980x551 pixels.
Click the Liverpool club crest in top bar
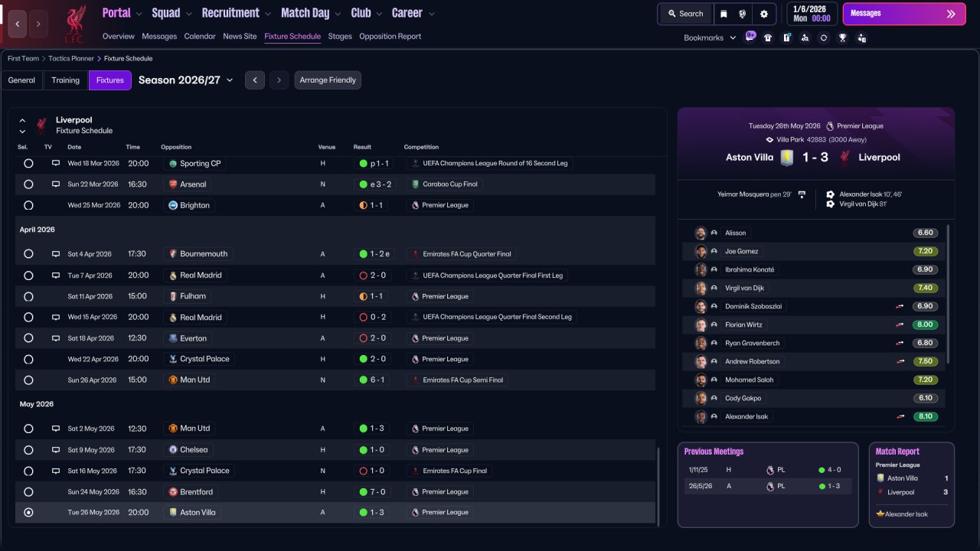pos(75,24)
